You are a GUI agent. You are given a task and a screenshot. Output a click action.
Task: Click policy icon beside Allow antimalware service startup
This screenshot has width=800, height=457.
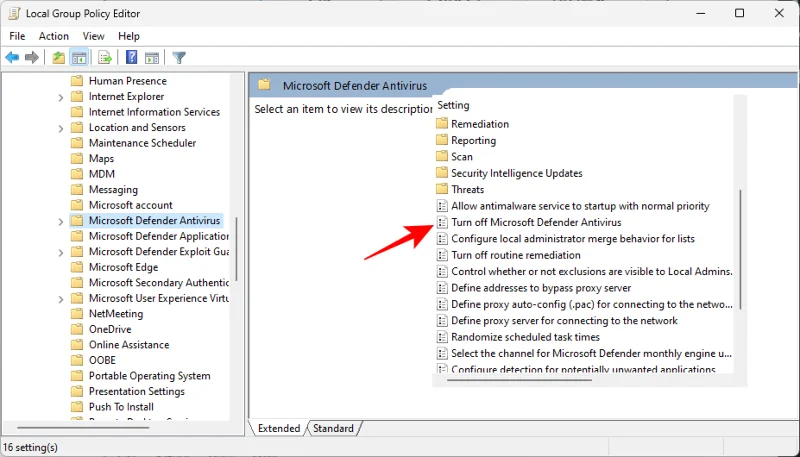click(x=442, y=206)
